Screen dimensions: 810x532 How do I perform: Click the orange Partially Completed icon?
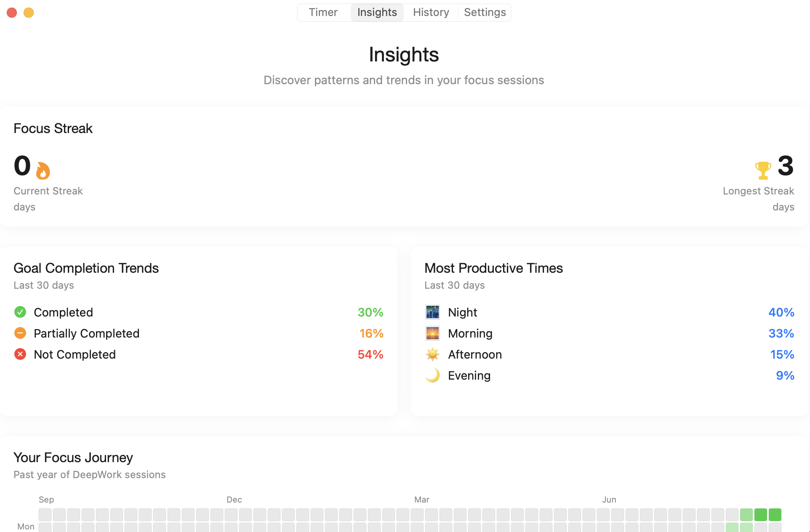click(x=20, y=333)
